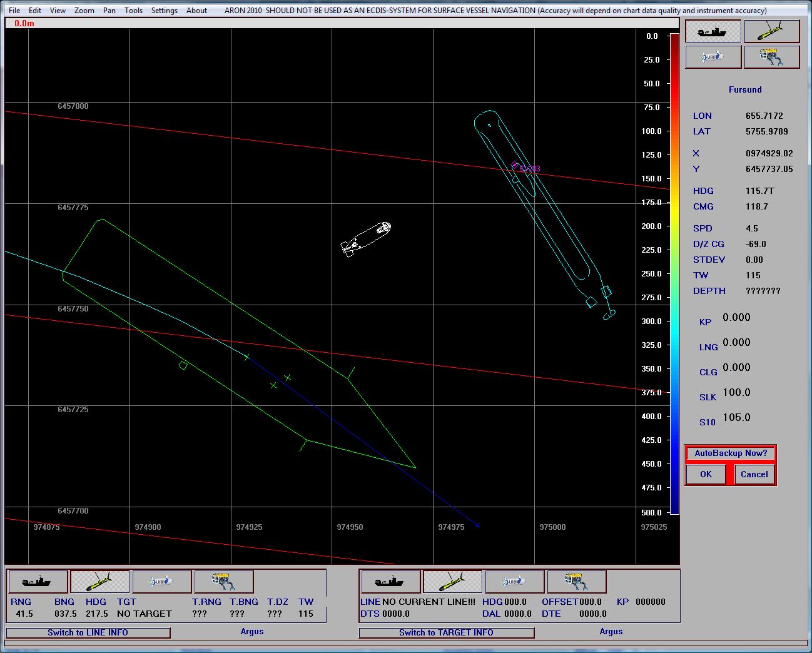Click the BNG value 037.5
Viewport: 812px width, 653px height.
pos(66,614)
